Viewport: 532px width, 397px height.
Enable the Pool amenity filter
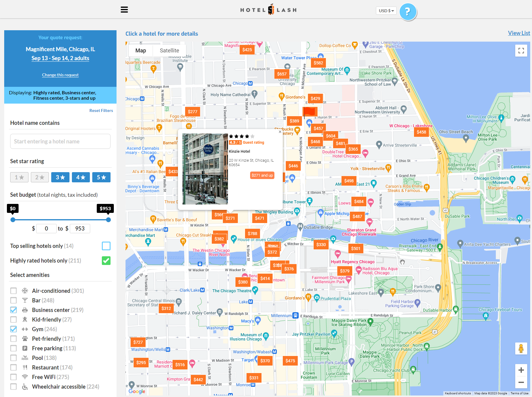(x=13, y=358)
